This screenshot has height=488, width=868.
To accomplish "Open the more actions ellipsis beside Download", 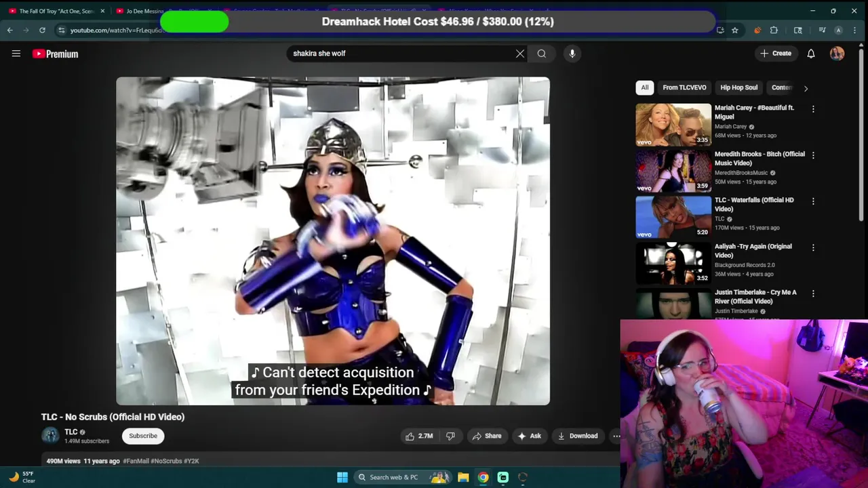I will pos(616,436).
